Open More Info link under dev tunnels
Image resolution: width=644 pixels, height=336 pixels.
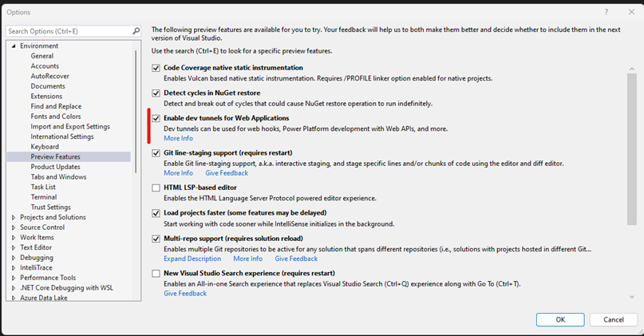[x=178, y=138]
